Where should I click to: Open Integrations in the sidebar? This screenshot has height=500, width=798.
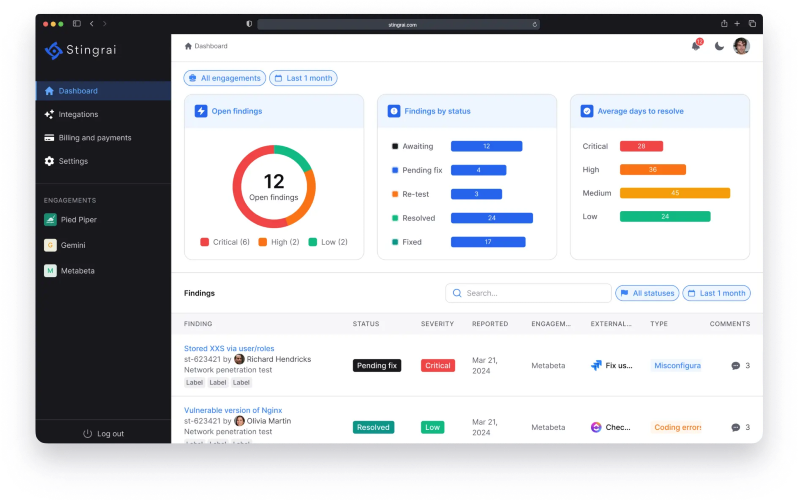[78, 114]
